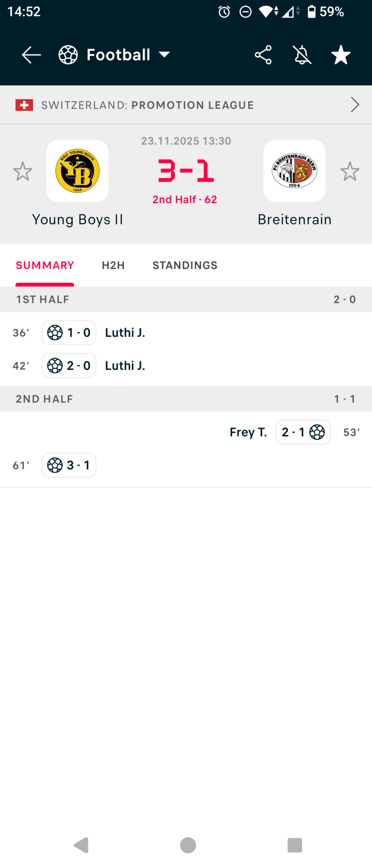Tap the back arrow in header
Screen dimensions: 372x868
31,55
